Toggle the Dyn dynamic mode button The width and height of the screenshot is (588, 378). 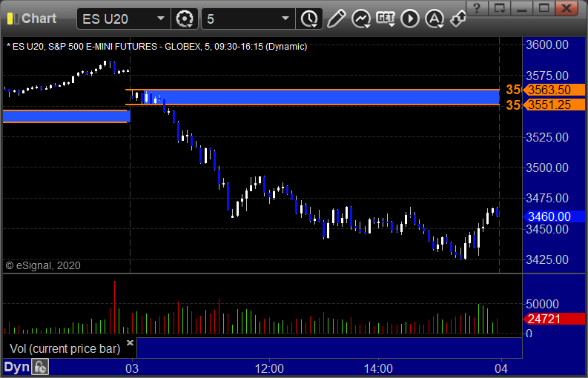pos(16,367)
